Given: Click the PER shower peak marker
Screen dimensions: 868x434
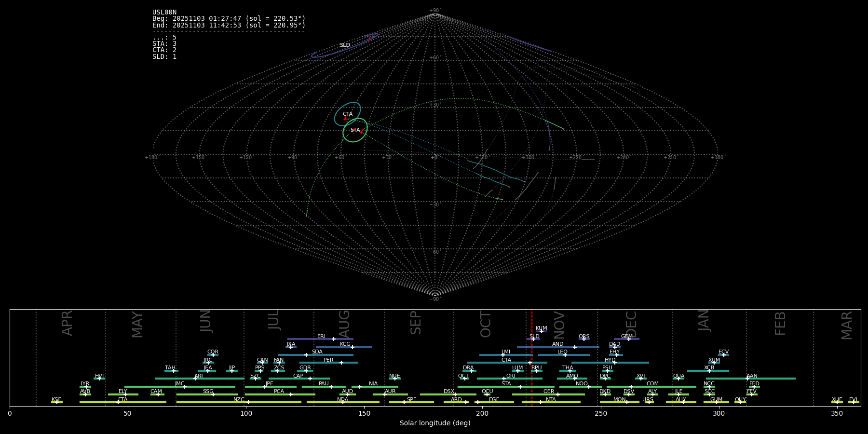Looking at the screenshot, I should (x=341, y=363).
